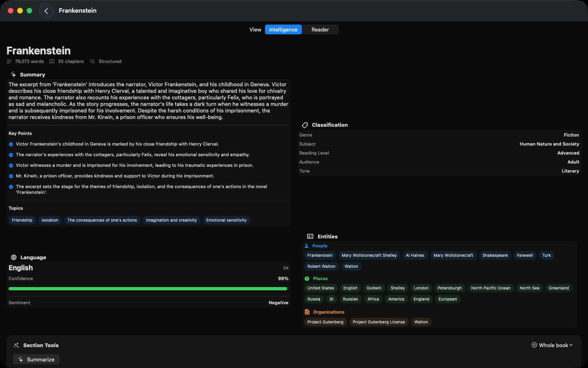Click the Shakespeare person tag
This screenshot has height=368, width=588.
[x=495, y=255]
